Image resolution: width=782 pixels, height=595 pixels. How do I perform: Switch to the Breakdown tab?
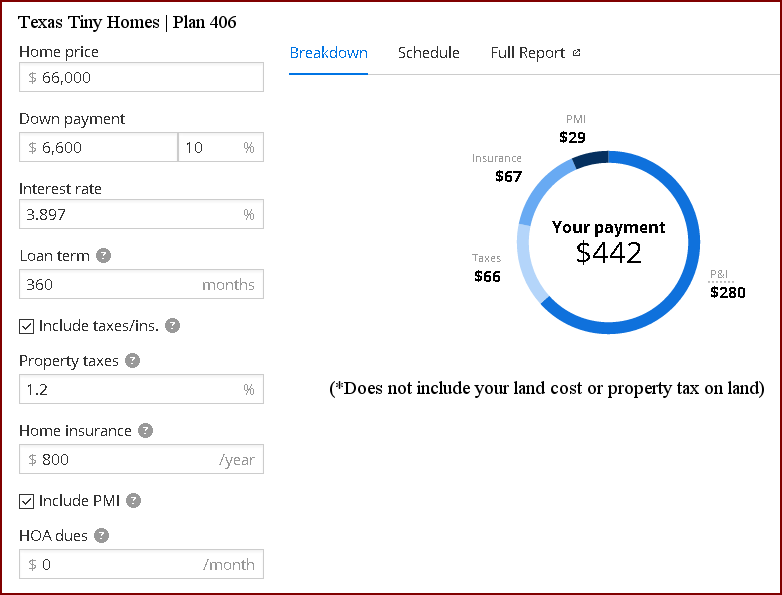click(x=328, y=53)
